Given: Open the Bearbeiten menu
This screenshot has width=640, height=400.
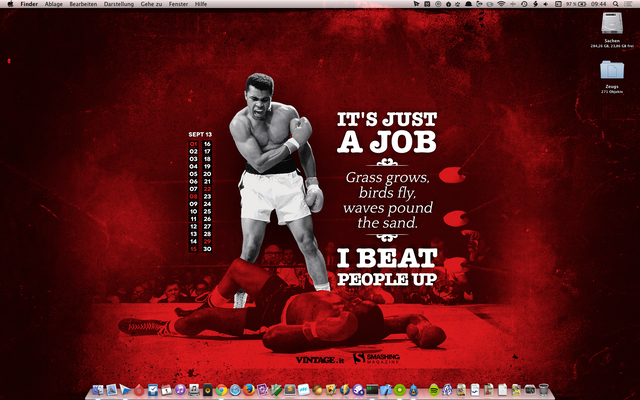Looking at the screenshot, I should (x=83, y=4).
